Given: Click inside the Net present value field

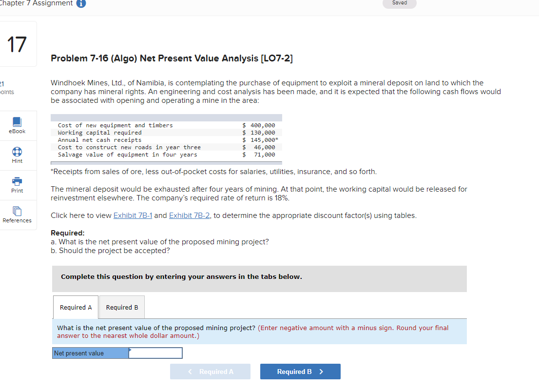Looking at the screenshot, I should coord(155,353).
